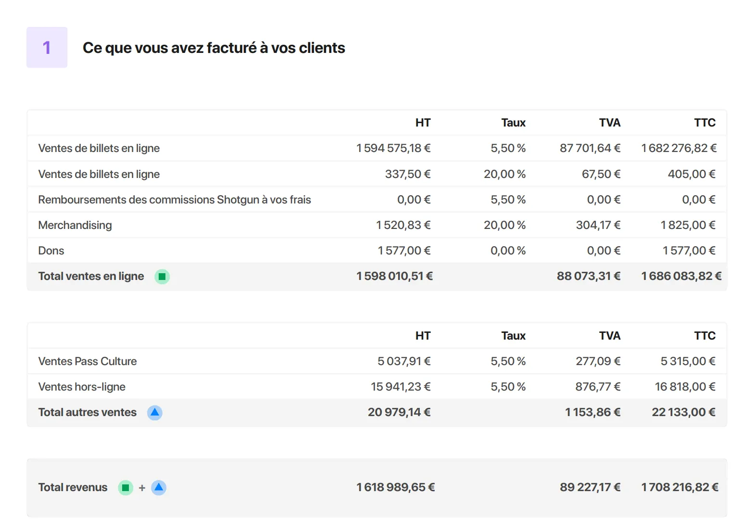Select total revenus TTC 1 708 216,82 €

(x=680, y=487)
